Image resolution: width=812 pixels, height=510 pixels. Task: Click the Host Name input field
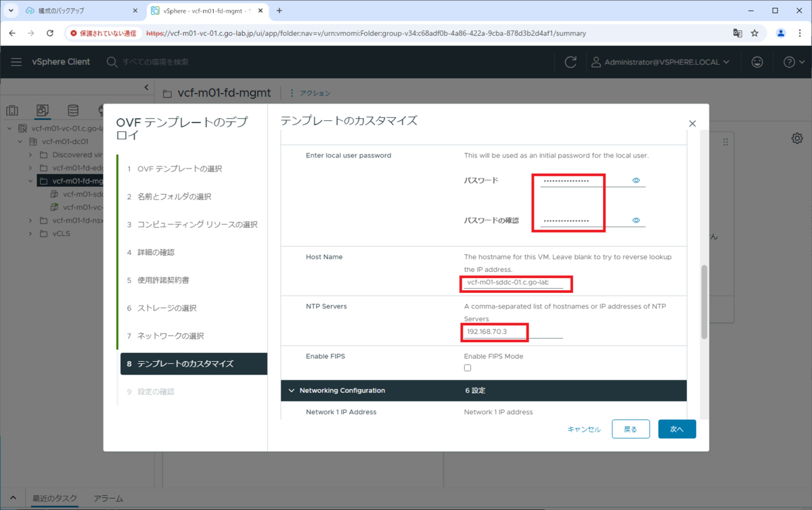[x=513, y=282]
